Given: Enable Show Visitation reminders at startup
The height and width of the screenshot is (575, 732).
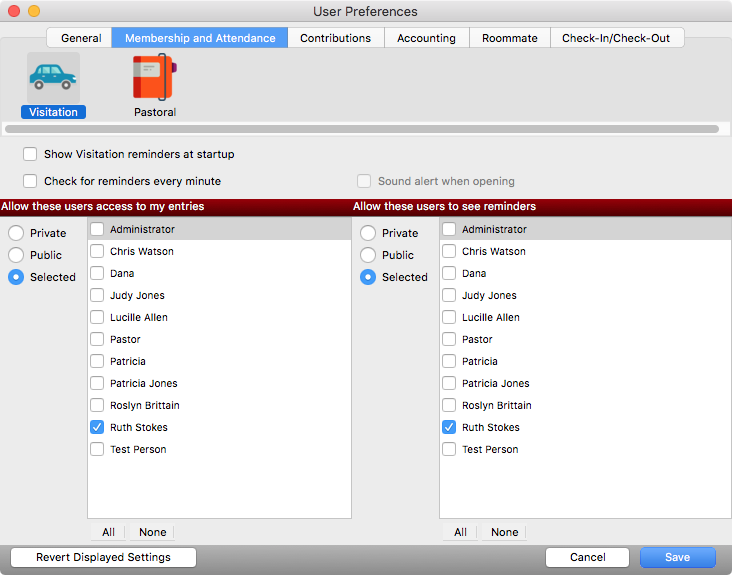Looking at the screenshot, I should click(x=30, y=154).
